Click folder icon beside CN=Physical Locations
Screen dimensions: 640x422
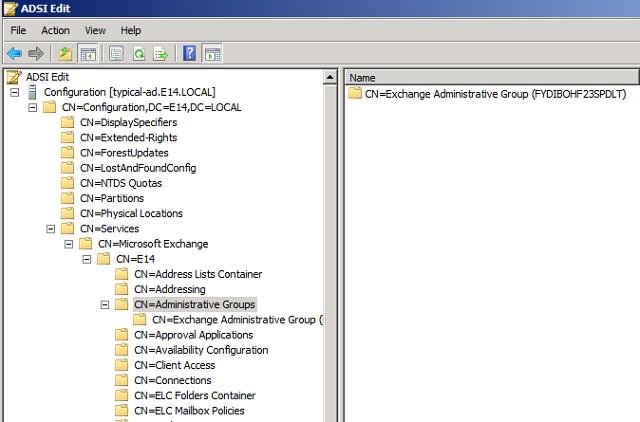pos(67,213)
